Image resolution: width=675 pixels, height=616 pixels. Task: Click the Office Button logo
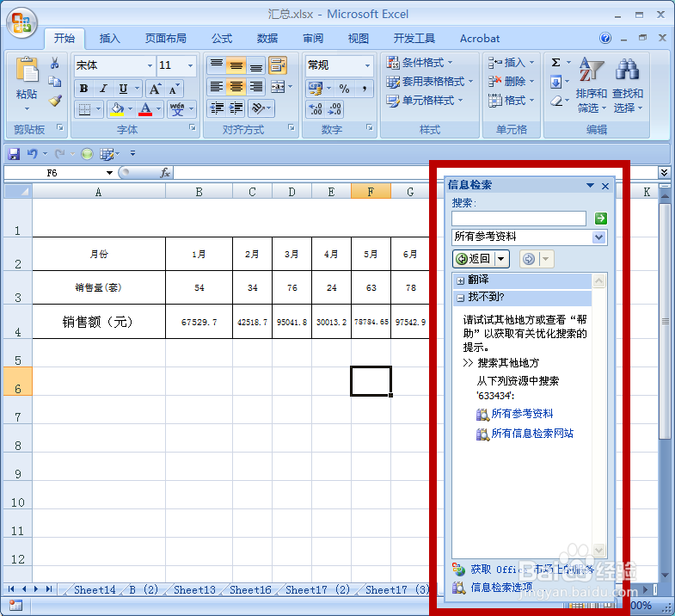21,23
